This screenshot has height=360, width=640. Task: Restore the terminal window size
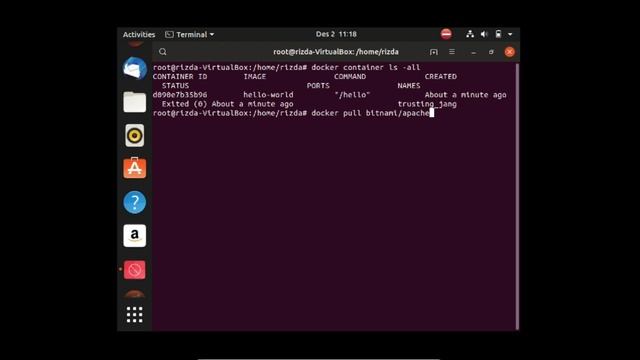(x=491, y=52)
